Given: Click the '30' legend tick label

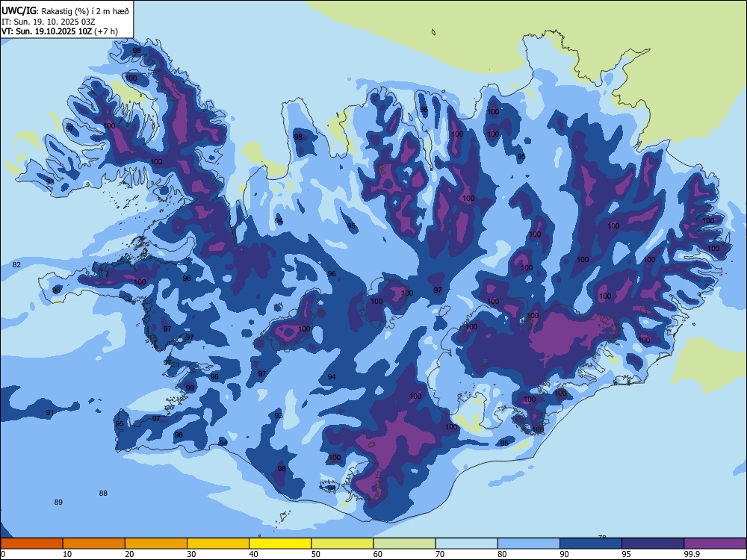Looking at the screenshot, I should click(x=191, y=554).
